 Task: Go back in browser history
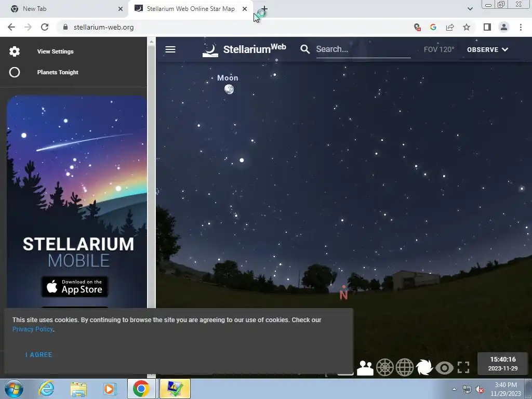11,27
